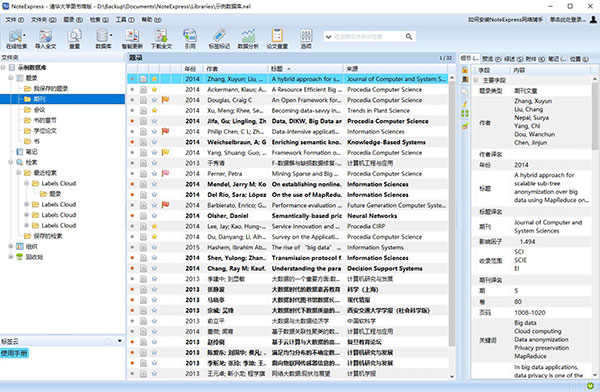This screenshot has width=600, height=392.
Task: Toggle the star on the Lee, Jay row
Action: click(154, 226)
